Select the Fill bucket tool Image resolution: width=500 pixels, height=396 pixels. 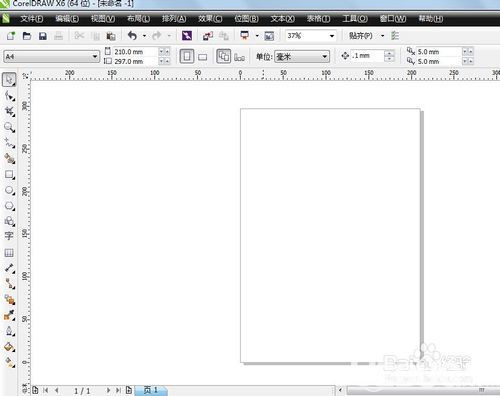tap(9, 347)
